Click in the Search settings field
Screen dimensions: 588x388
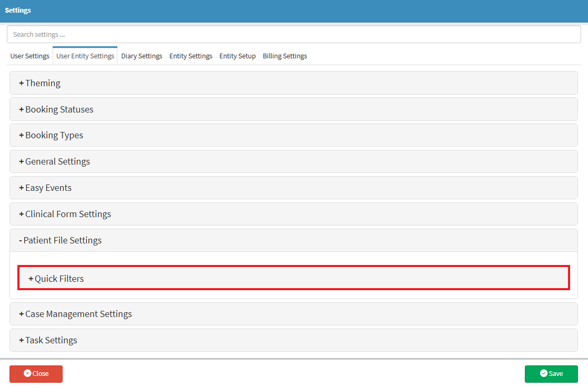coord(294,35)
